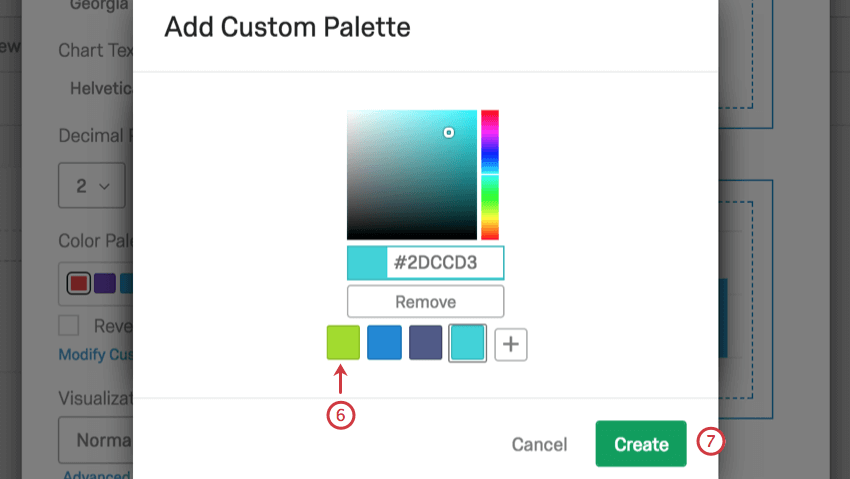Image resolution: width=850 pixels, height=479 pixels.
Task: Open the Visualization type dropdown
Action: 95,440
